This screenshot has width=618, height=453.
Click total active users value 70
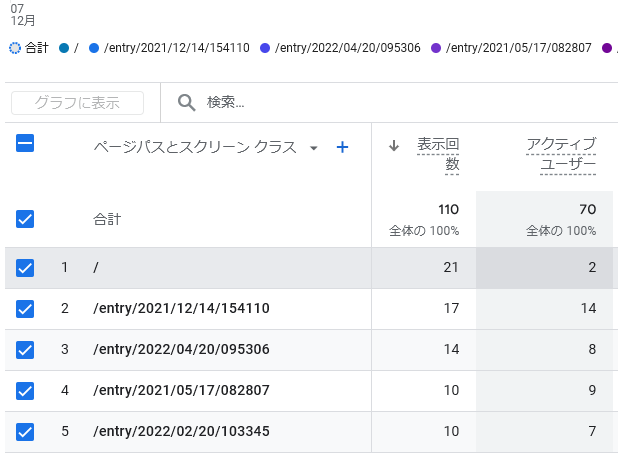[x=588, y=209]
